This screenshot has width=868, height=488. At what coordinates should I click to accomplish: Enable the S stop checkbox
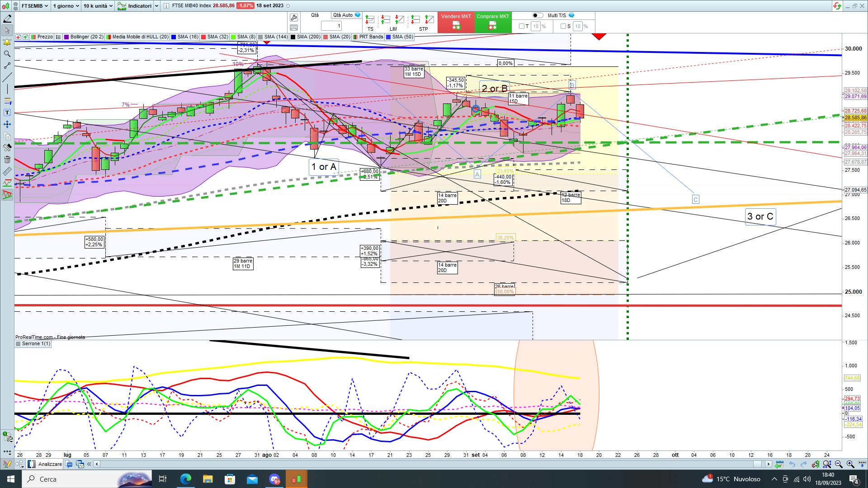tap(563, 26)
